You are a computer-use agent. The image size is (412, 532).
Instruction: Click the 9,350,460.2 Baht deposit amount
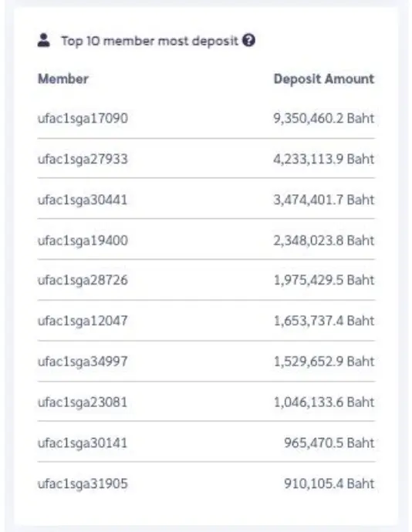point(324,119)
